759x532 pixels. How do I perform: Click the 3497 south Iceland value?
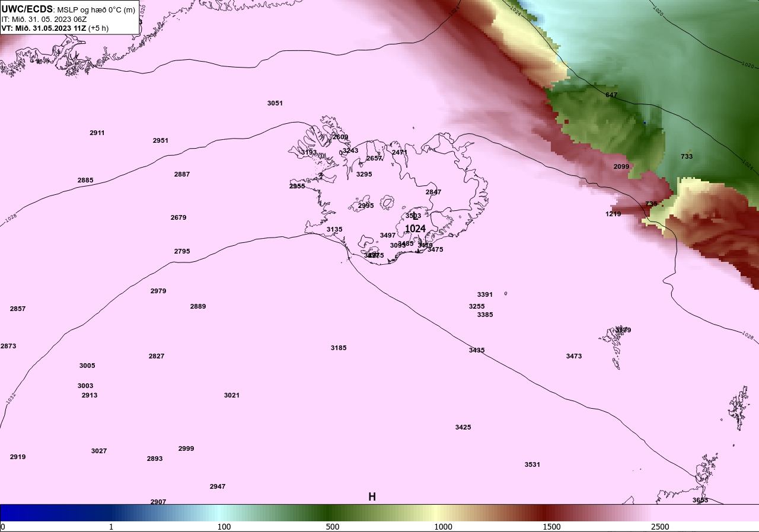388,235
